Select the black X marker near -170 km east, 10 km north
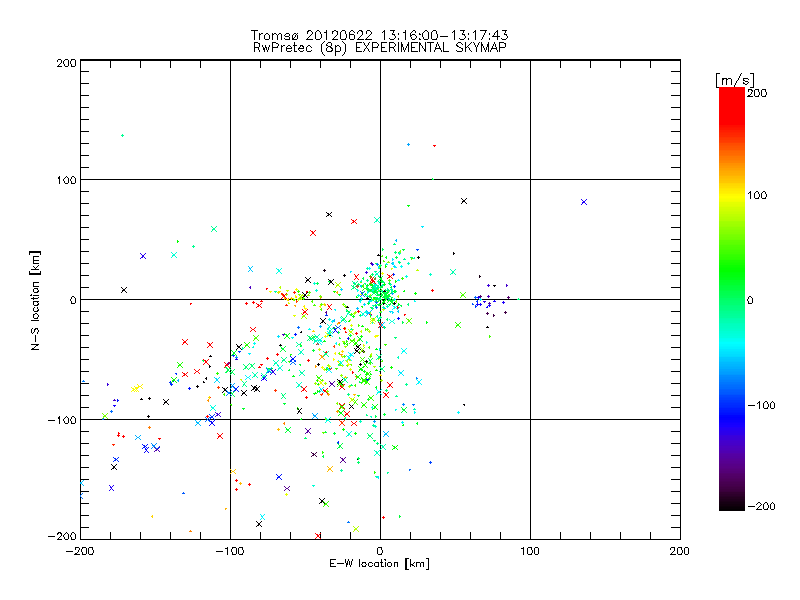The image size is (800, 600). 123,290
